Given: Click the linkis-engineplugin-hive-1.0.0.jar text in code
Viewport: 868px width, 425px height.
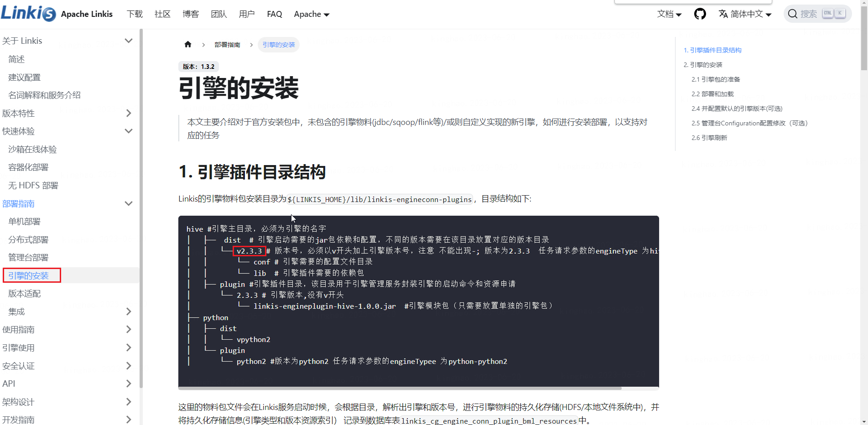Looking at the screenshot, I should tap(325, 306).
